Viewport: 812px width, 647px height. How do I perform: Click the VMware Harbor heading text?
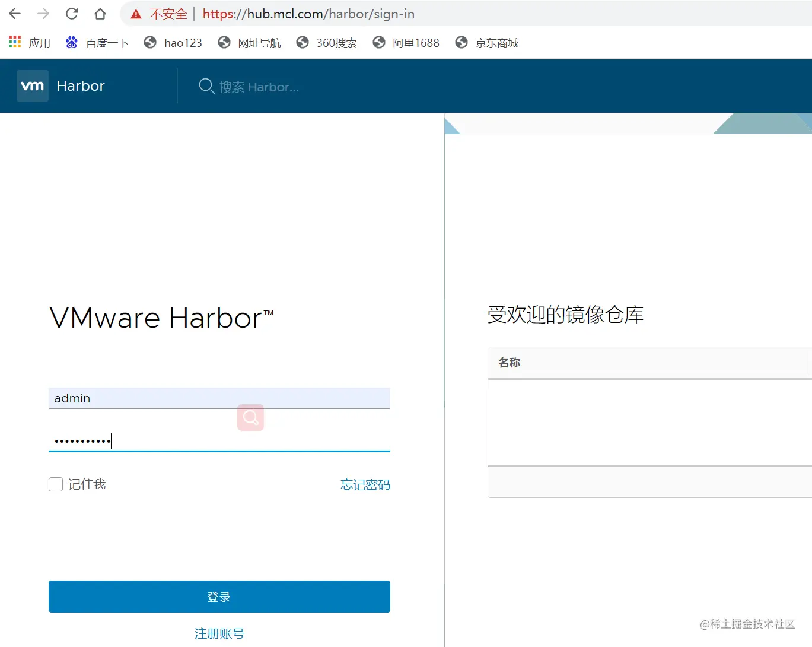coord(162,318)
